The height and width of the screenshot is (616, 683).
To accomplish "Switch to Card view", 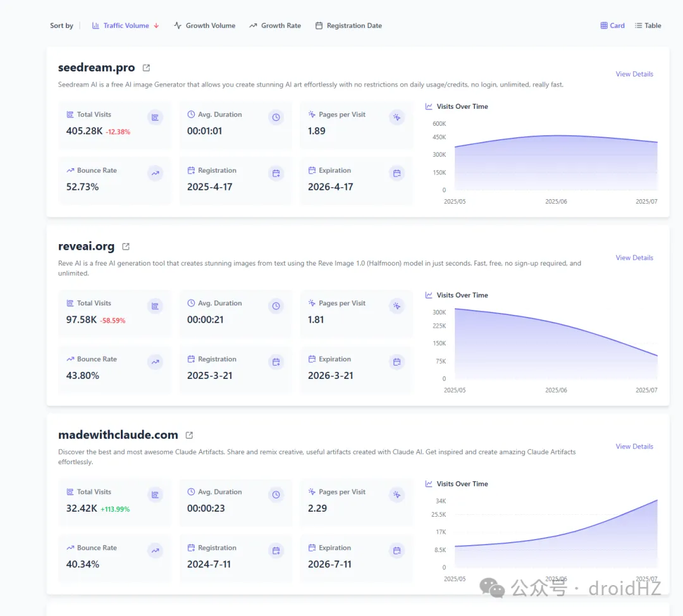I will pyautogui.click(x=612, y=25).
